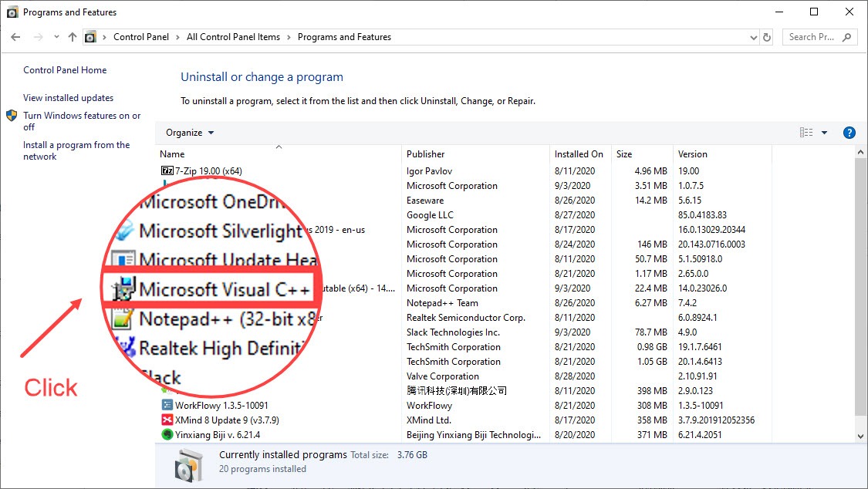Screen dimensions: 868x489
Task: Click the 78.7 MB size cell
Action: tap(651, 332)
